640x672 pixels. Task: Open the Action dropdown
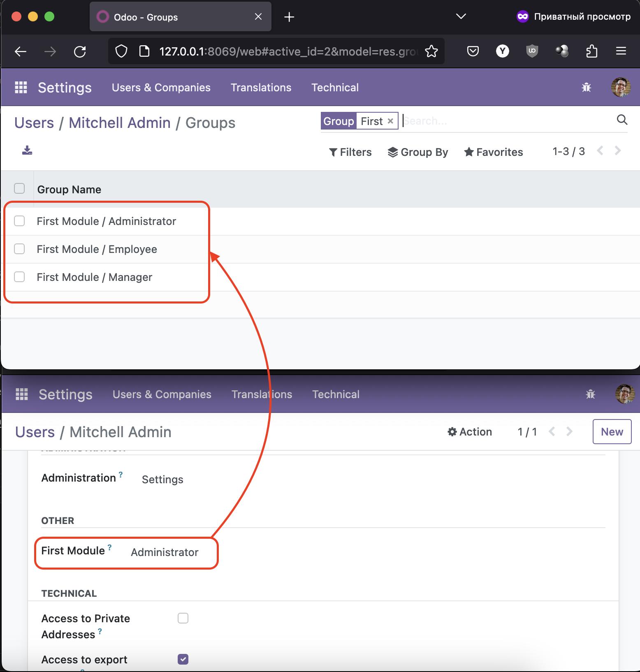point(470,432)
